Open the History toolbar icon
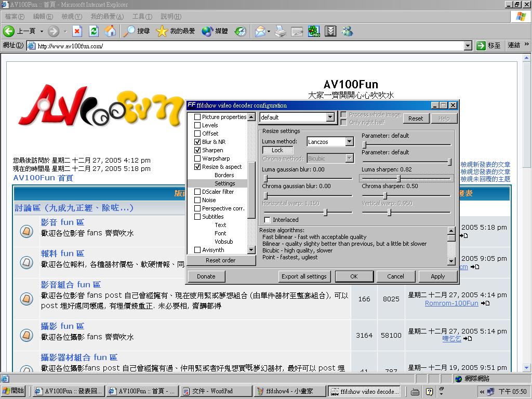 click(x=240, y=31)
